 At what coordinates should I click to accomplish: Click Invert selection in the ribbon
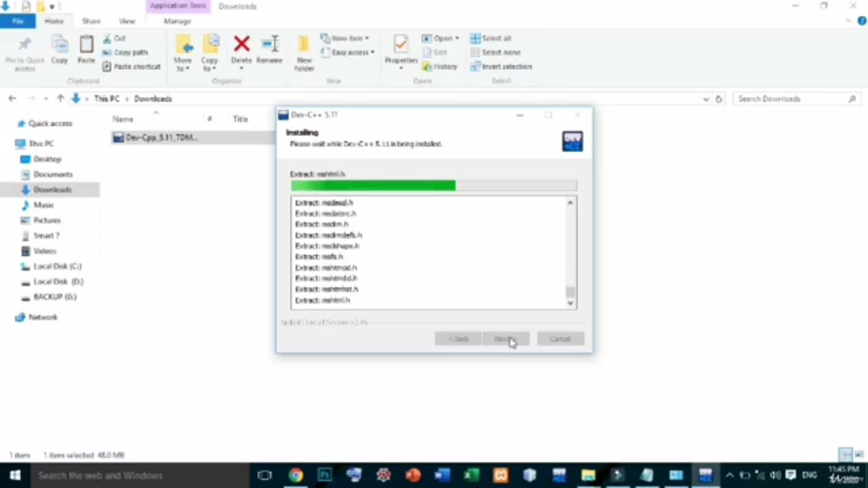pos(500,66)
